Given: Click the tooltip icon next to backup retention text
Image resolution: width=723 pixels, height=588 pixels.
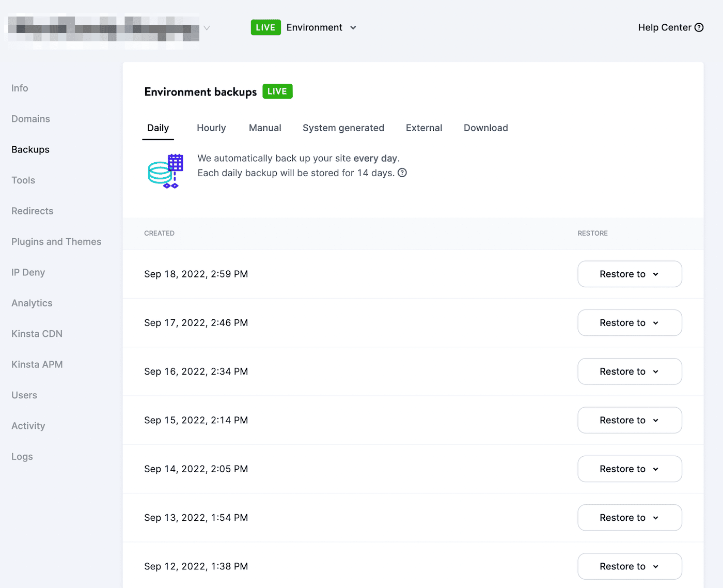Looking at the screenshot, I should [x=402, y=173].
